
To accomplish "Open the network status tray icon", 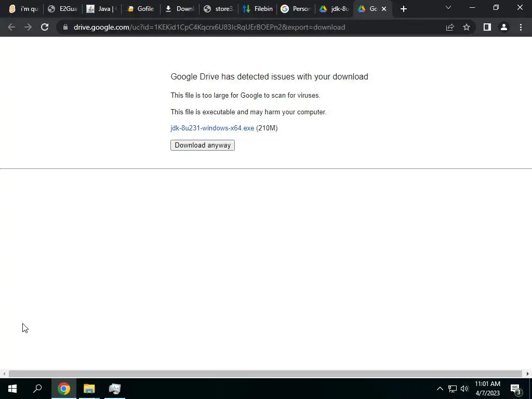I will tap(453, 389).
